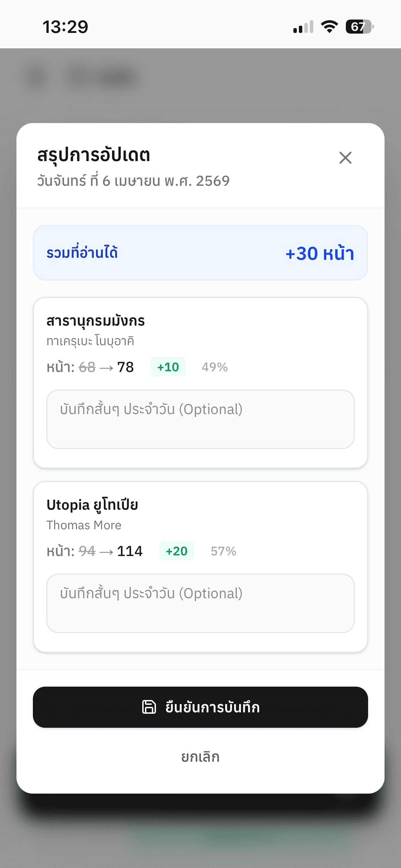Viewport: 401px width, 868px height.
Task: Select the 57% progress label
Action: click(223, 551)
